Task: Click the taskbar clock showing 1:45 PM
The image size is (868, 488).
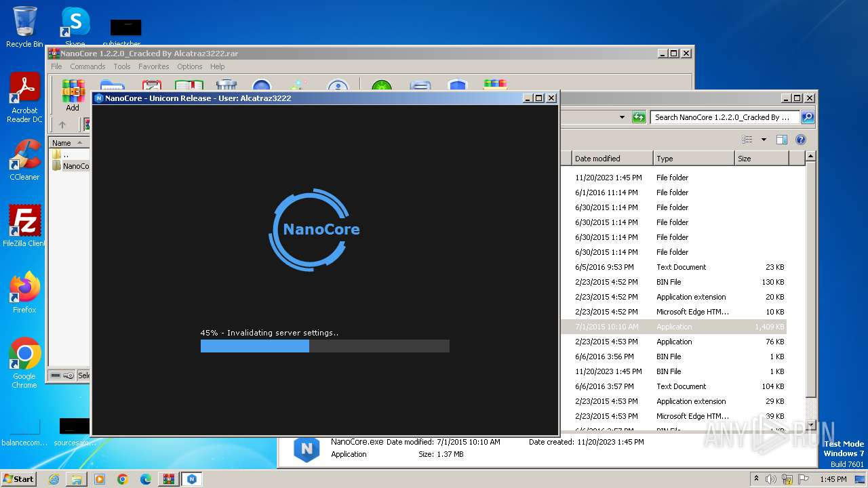Action: [833, 479]
